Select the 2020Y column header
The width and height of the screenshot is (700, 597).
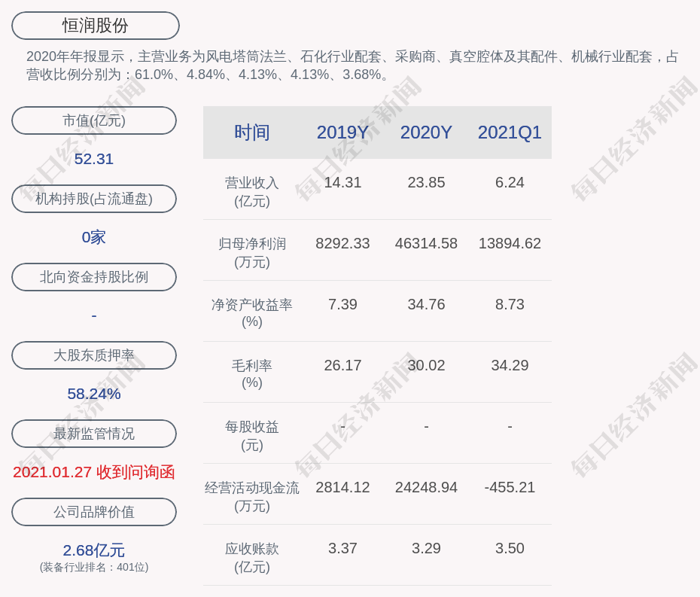pos(426,132)
